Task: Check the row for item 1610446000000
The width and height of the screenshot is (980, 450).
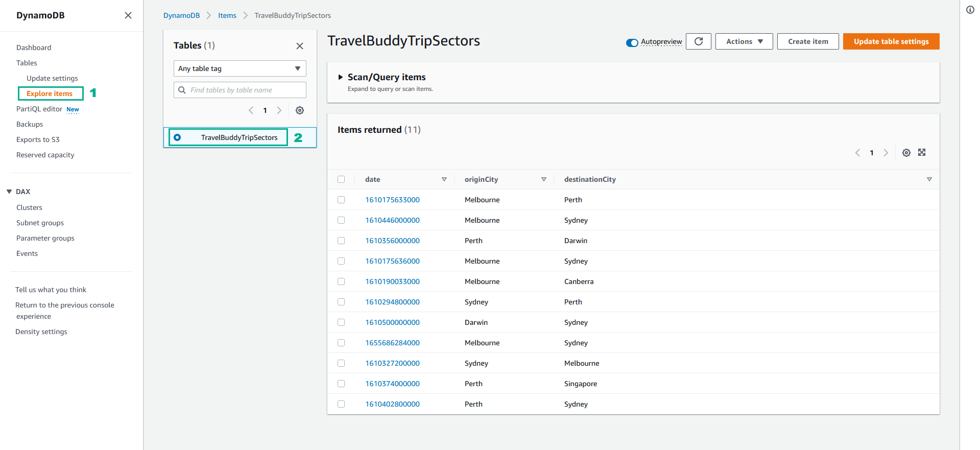Action: tap(341, 220)
